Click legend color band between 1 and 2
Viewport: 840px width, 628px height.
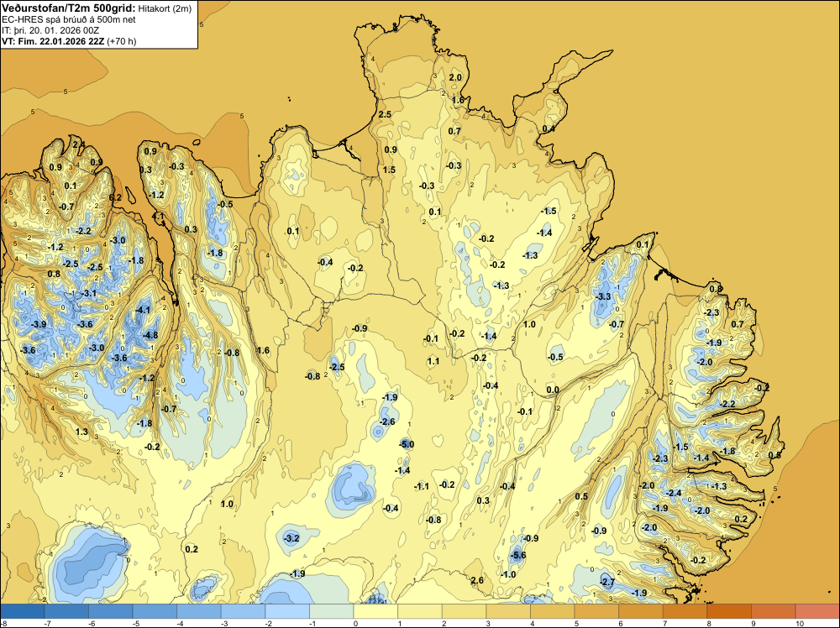420,611
